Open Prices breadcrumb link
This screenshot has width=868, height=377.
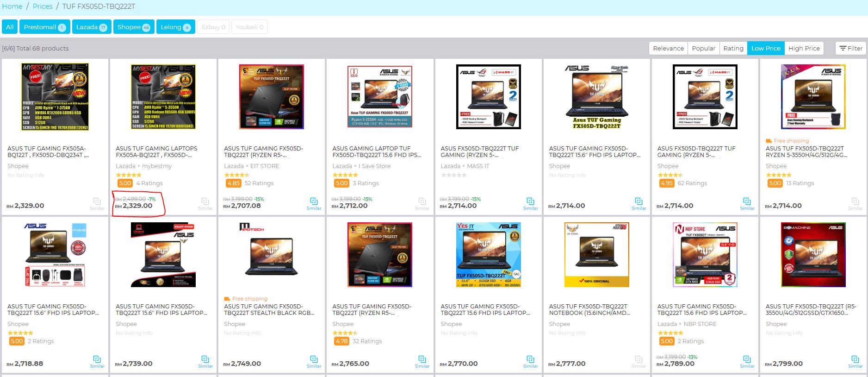pos(43,6)
